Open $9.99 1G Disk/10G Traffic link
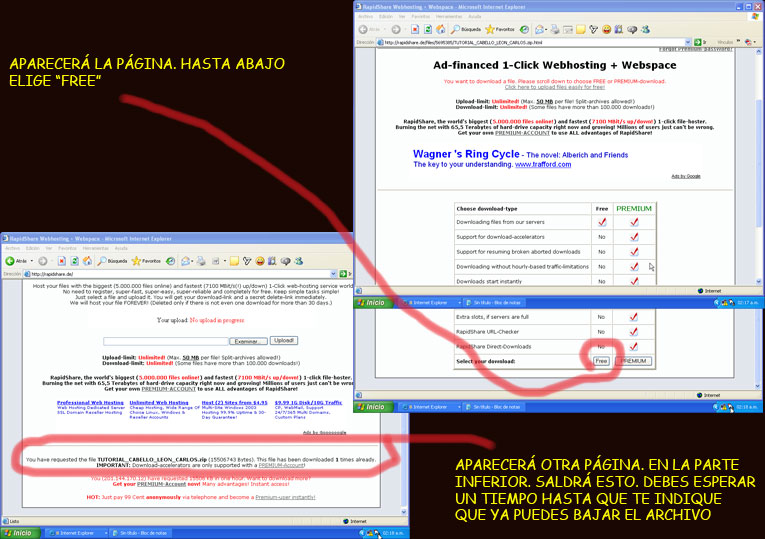Screen dimensions: 765x539 pyautogui.click(x=308, y=402)
